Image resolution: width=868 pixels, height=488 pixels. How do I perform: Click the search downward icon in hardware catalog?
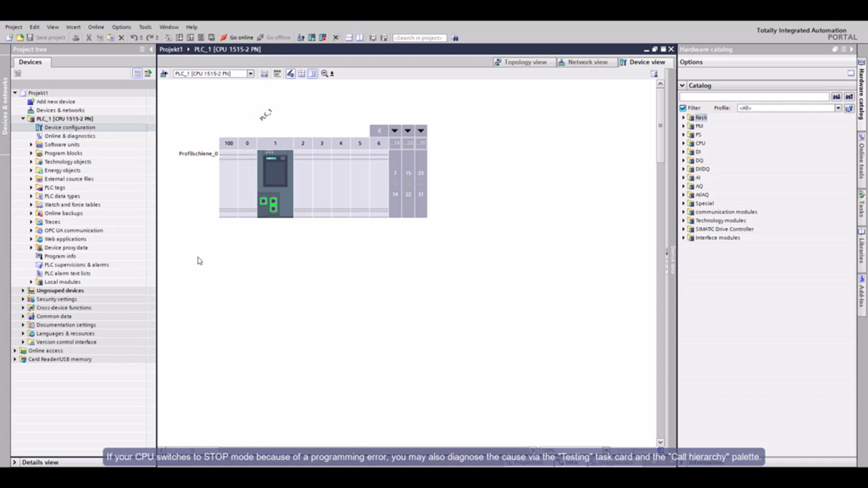[x=837, y=97]
